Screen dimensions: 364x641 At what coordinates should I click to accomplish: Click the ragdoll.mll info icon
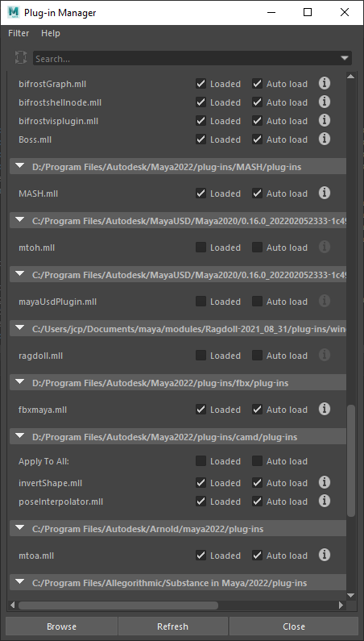[325, 355]
